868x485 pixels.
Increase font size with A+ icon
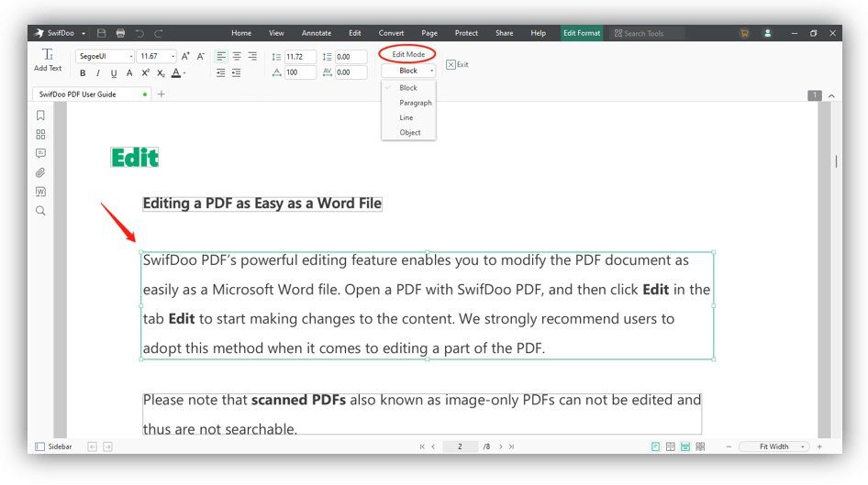(x=185, y=57)
